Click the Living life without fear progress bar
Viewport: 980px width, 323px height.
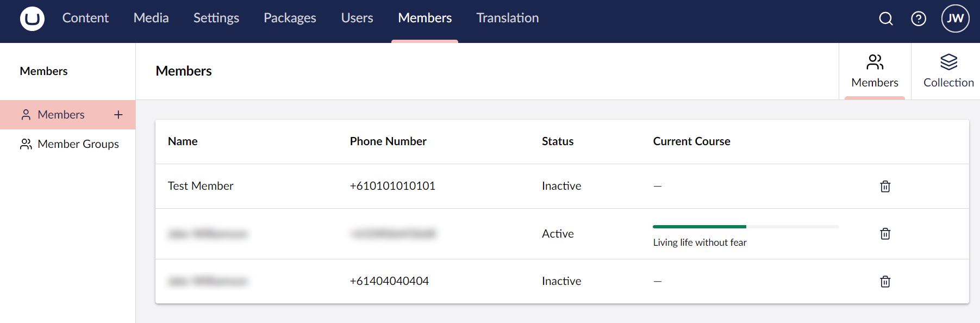[x=745, y=227]
